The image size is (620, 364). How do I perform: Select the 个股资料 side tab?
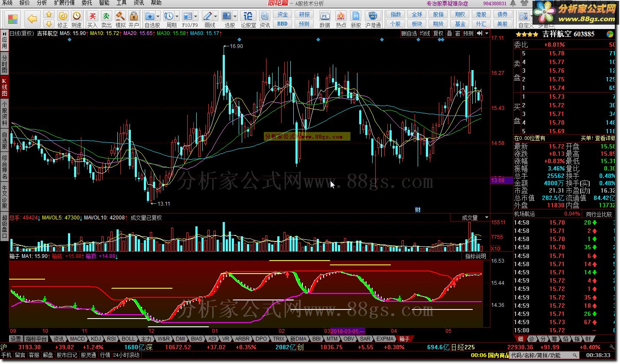[4, 113]
